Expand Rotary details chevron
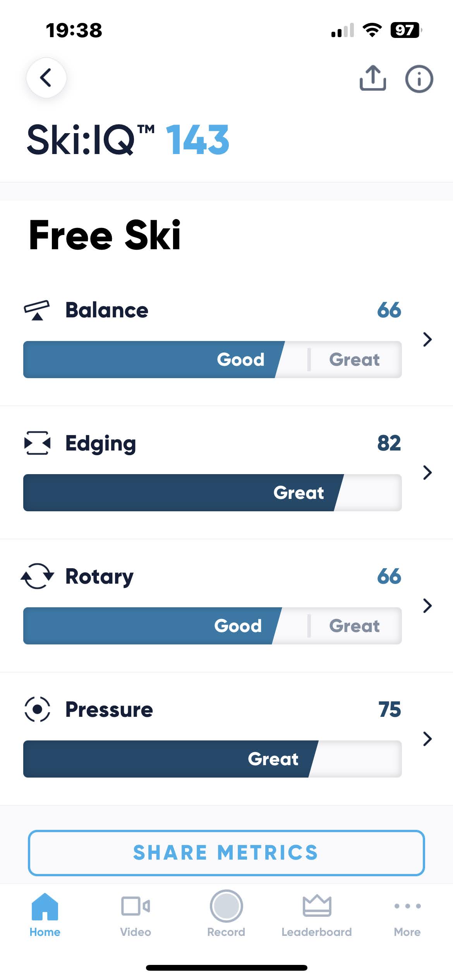Screen dimensions: 453x980 (427, 606)
